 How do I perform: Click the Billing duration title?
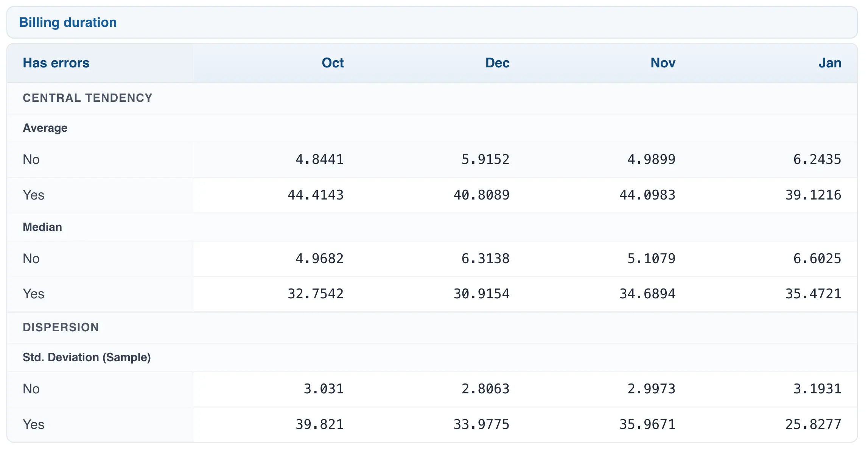coord(68,22)
